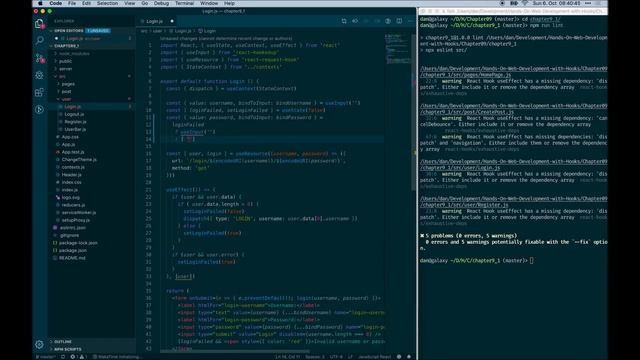
Task: Click the open changes icon in editor toolbar
Action: coord(355,21)
